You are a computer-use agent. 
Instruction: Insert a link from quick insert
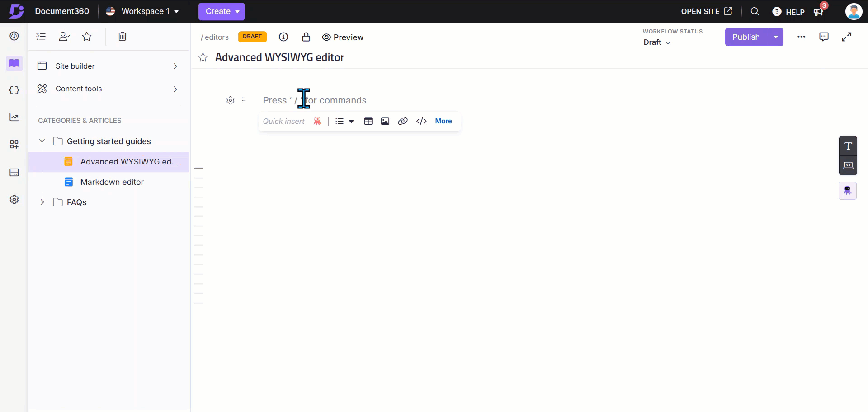403,121
